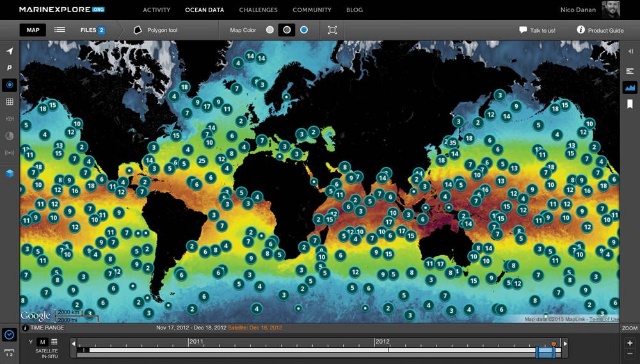Click the list view icon
This screenshot has height=364, width=640.
point(60,30)
